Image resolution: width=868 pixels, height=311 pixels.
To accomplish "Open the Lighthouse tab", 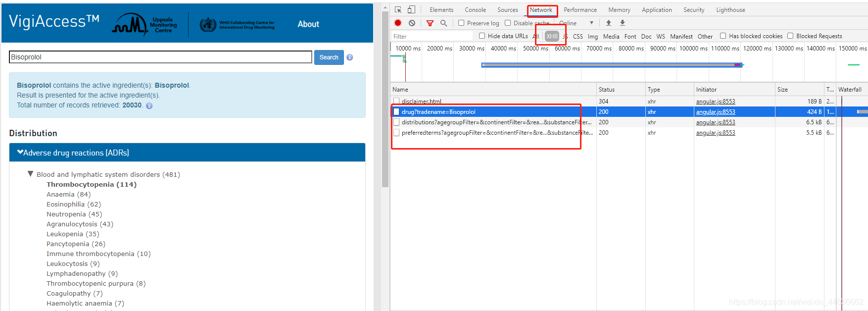I will (730, 10).
